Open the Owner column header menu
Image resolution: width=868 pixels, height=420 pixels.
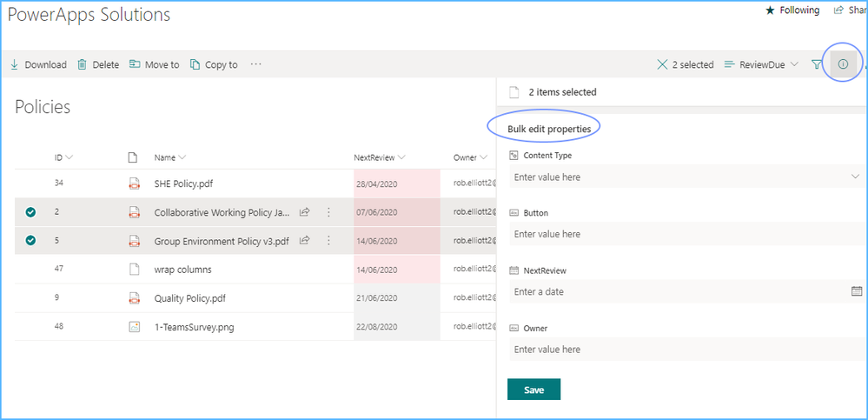pyautogui.click(x=470, y=157)
